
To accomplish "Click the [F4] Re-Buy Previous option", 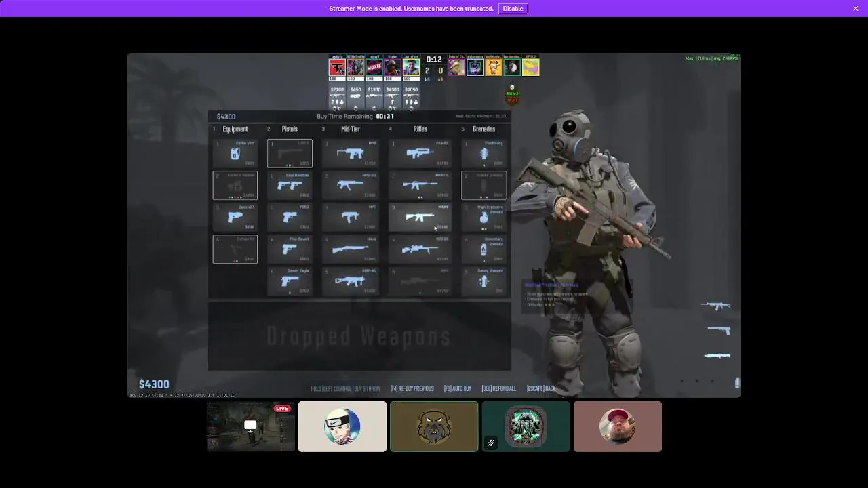I will pos(412,389).
